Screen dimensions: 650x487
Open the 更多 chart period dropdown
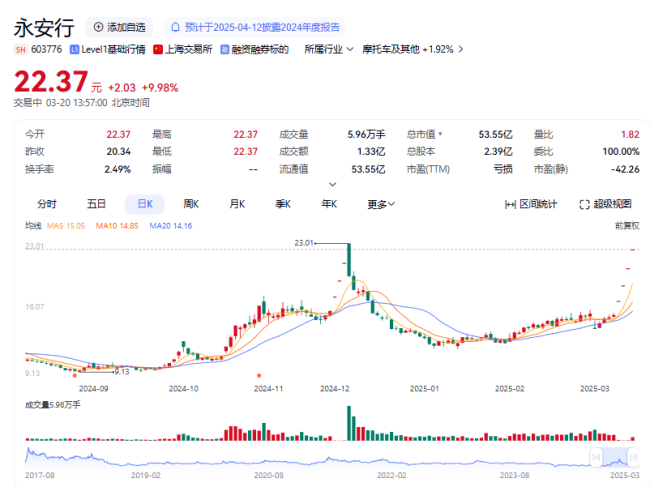pyautogui.click(x=381, y=204)
